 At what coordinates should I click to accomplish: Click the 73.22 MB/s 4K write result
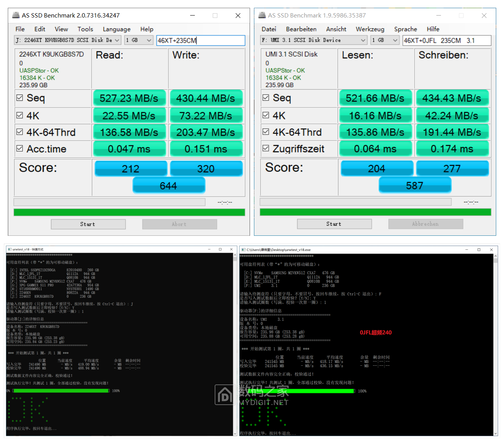[x=206, y=116]
